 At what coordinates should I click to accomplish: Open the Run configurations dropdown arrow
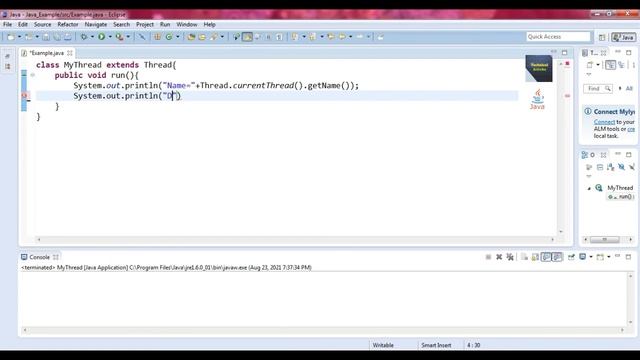pyautogui.click(x=110, y=37)
